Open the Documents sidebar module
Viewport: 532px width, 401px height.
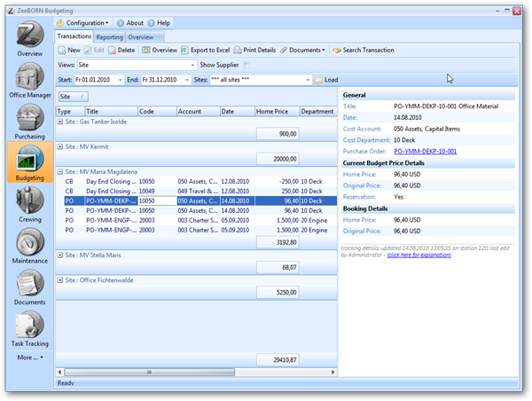coord(29,287)
